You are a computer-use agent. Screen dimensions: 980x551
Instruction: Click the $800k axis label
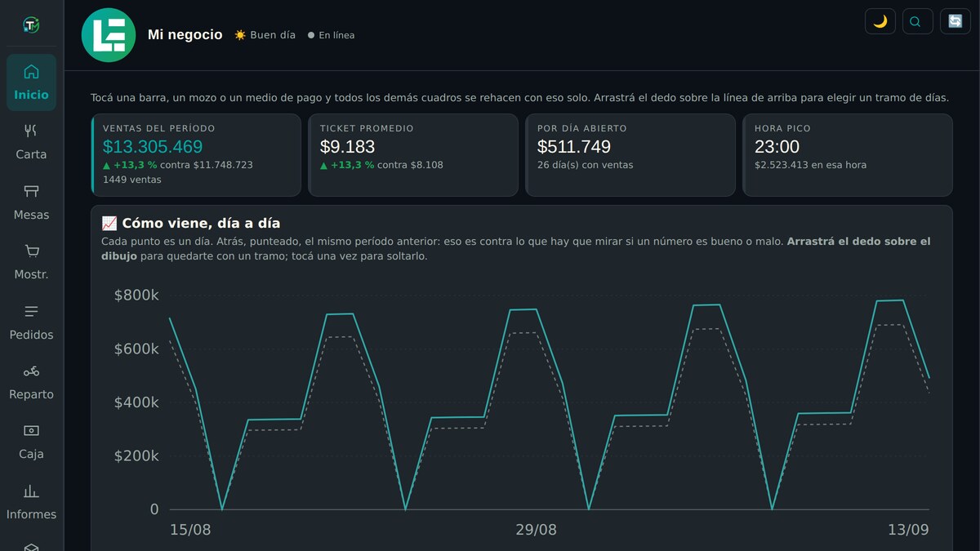pyautogui.click(x=136, y=295)
